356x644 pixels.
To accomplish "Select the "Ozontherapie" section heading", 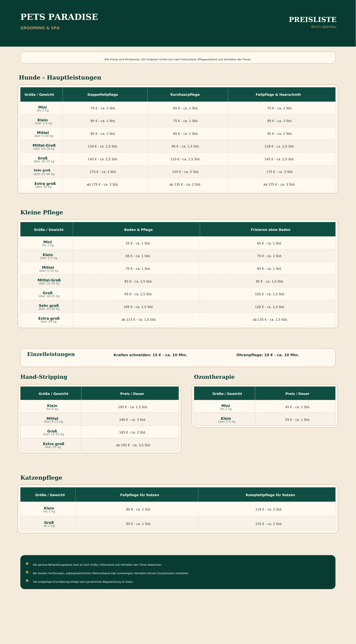I will [214, 377].
